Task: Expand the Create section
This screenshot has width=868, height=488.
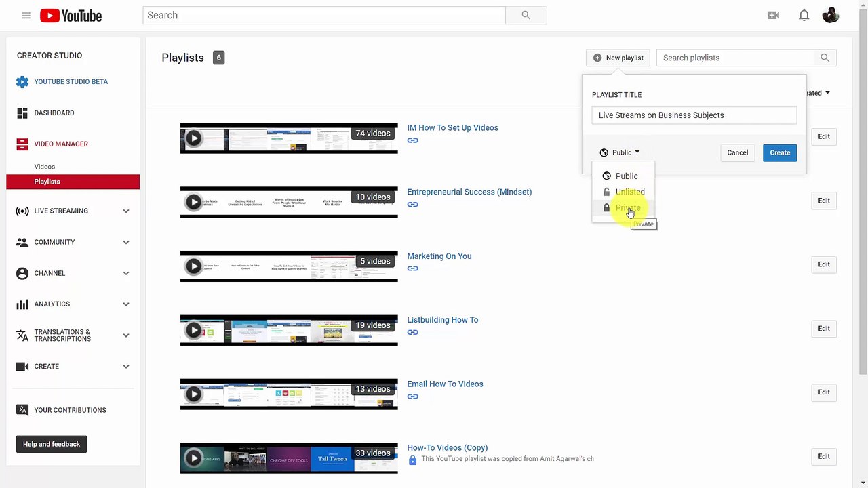Action: coord(125,367)
